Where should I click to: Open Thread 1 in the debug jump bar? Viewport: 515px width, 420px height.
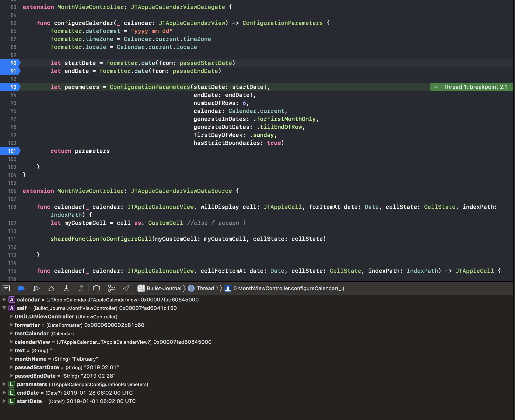tap(203, 288)
